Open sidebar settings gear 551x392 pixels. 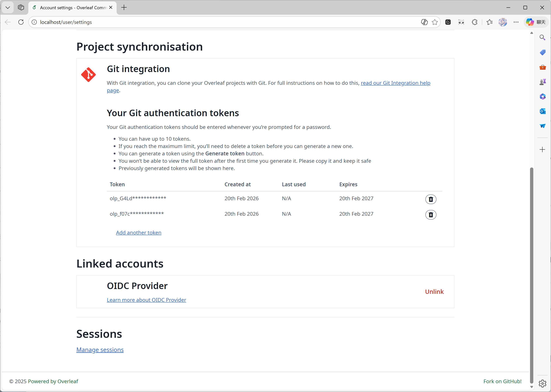click(x=542, y=383)
